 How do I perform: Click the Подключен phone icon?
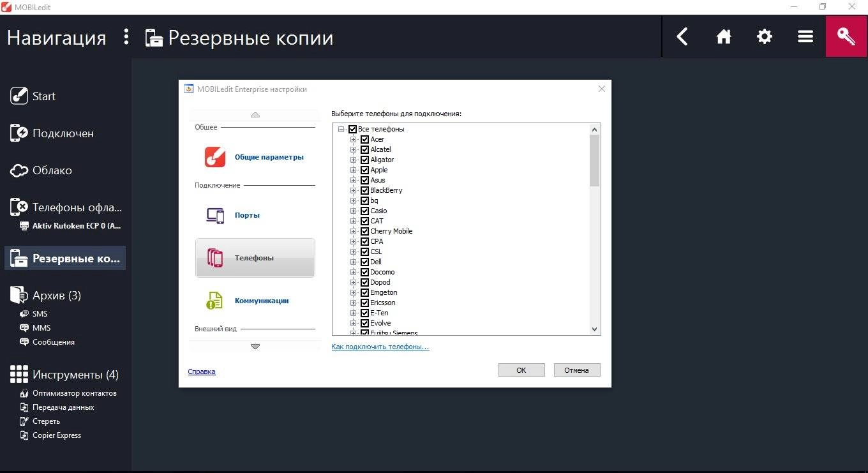point(19,133)
